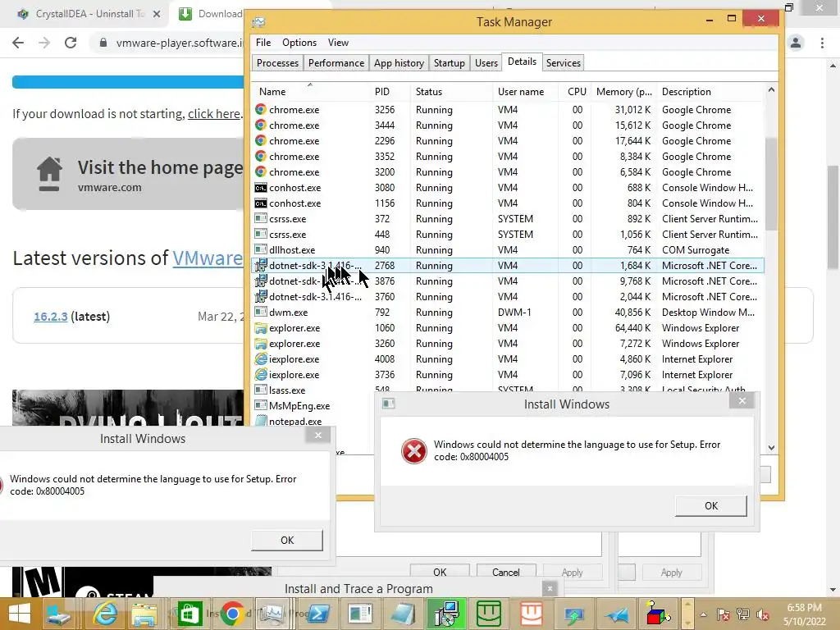Click the installer setup taskbar icon
Image resolution: width=840 pixels, height=630 pixels.
pos(445,614)
